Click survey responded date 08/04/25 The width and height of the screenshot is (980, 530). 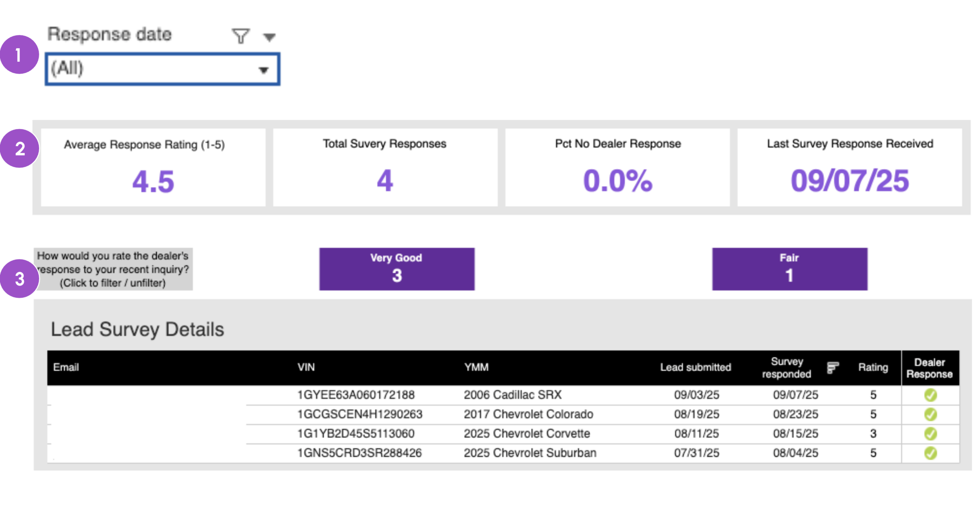(795, 453)
